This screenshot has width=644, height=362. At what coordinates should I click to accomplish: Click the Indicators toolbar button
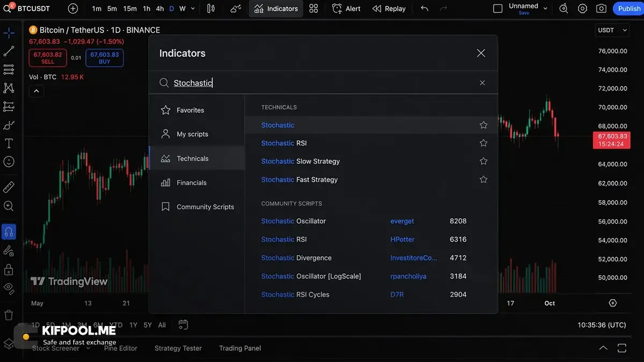click(x=276, y=9)
